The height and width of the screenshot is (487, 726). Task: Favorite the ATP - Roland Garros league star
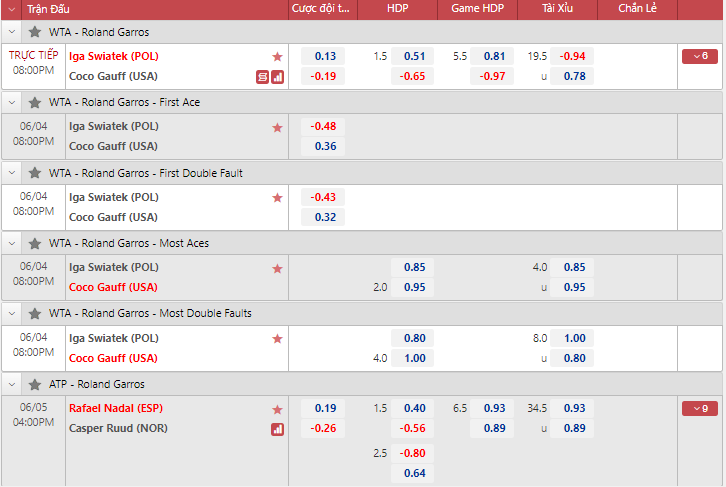[x=35, y=384]
